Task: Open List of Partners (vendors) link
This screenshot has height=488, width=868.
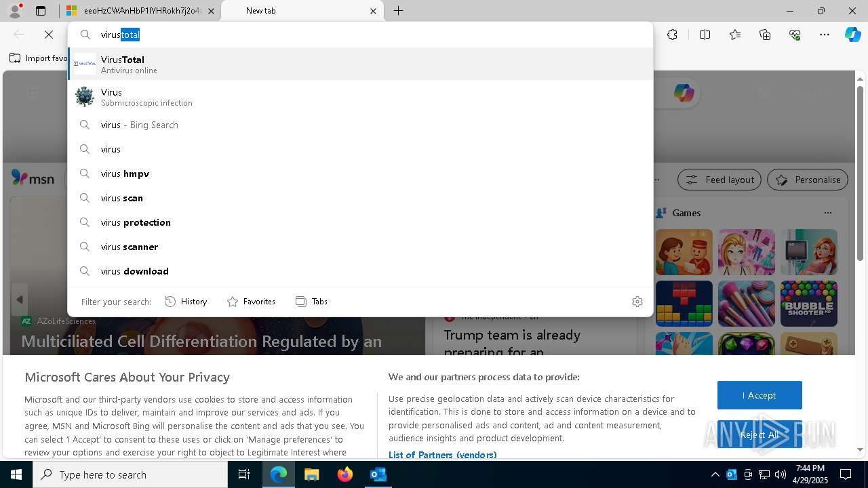Action: pos(442,455)
